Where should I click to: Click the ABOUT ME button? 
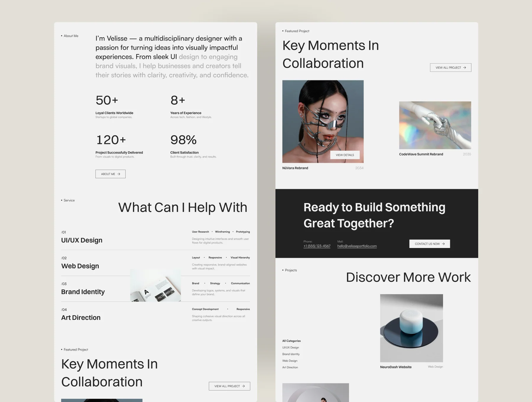[111, 174]
